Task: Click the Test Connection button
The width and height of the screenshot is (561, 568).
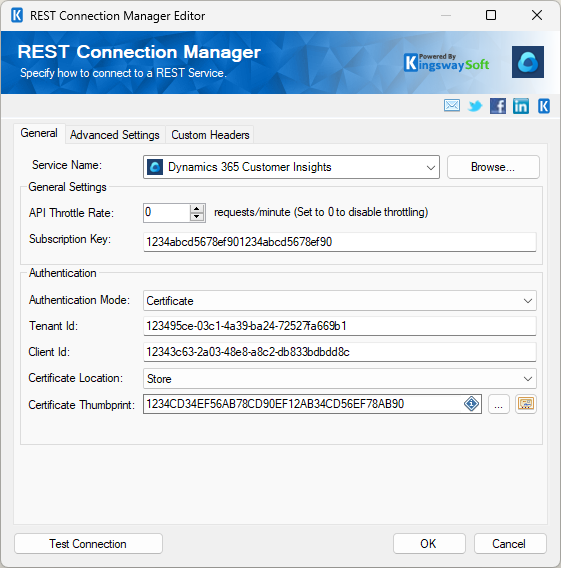Action: click(x=88, y=544)
